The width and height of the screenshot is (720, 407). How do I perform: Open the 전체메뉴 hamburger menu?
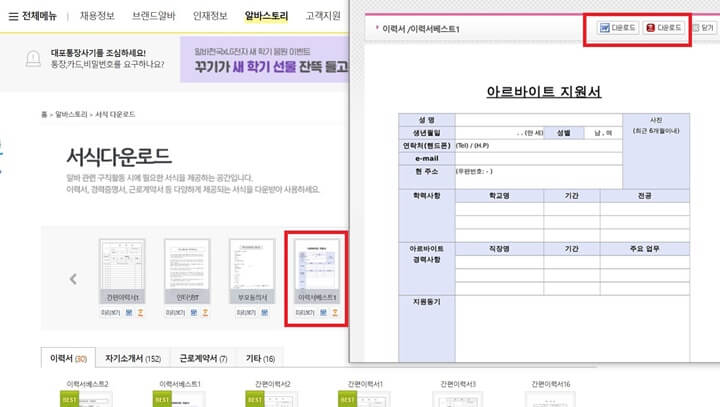click(32, 16)
